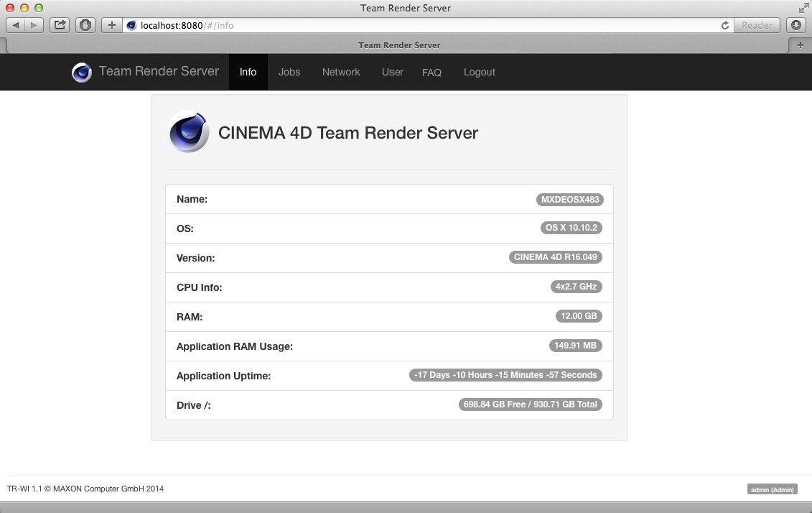The width and height of the screenshot is (812, 513).
Task: Click the RAM: label
Action: coord(190,317)
